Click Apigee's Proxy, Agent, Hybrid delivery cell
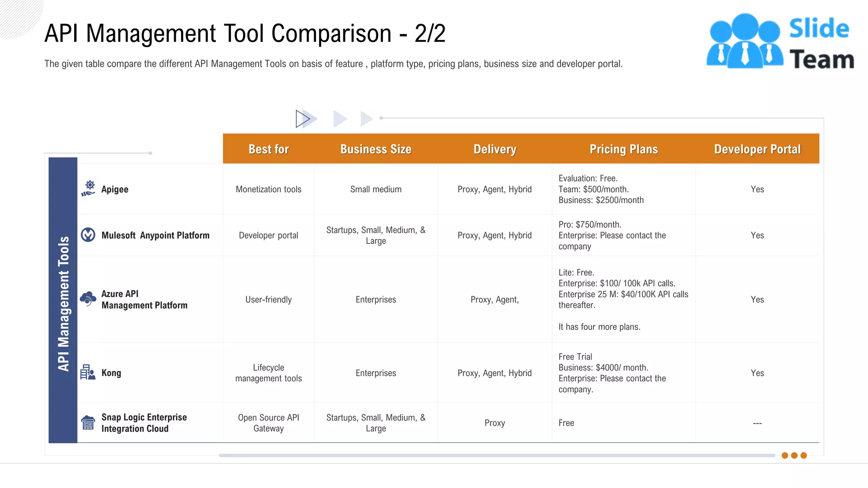The width and height of the screenshot is (868, 488). tap(495, 189)
